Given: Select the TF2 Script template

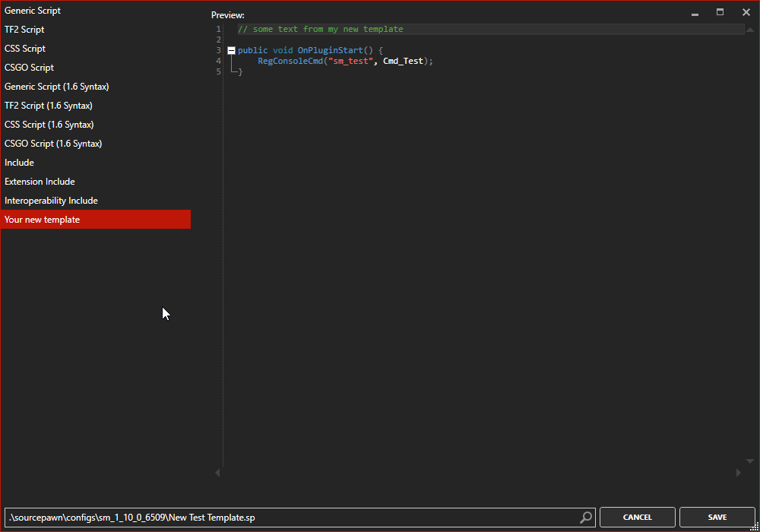Looking at the screenshot, I should coord(96,29).
